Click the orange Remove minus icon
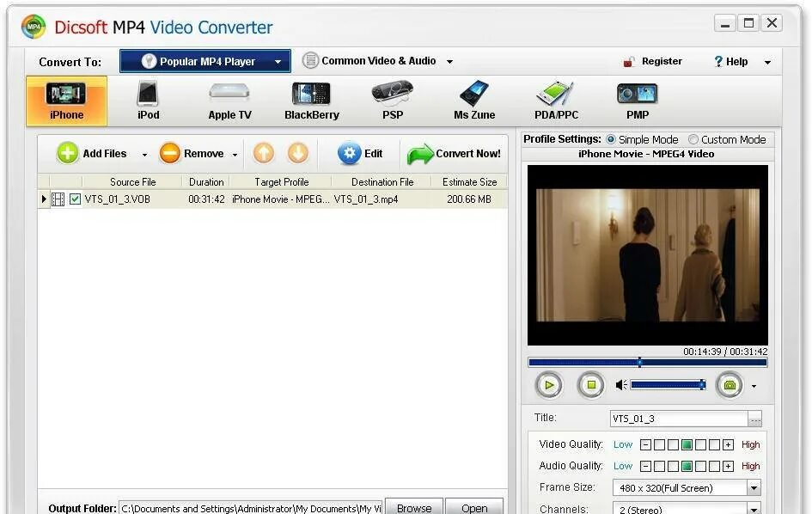Screen dimensions: 812x514 (x=170, y=153)
